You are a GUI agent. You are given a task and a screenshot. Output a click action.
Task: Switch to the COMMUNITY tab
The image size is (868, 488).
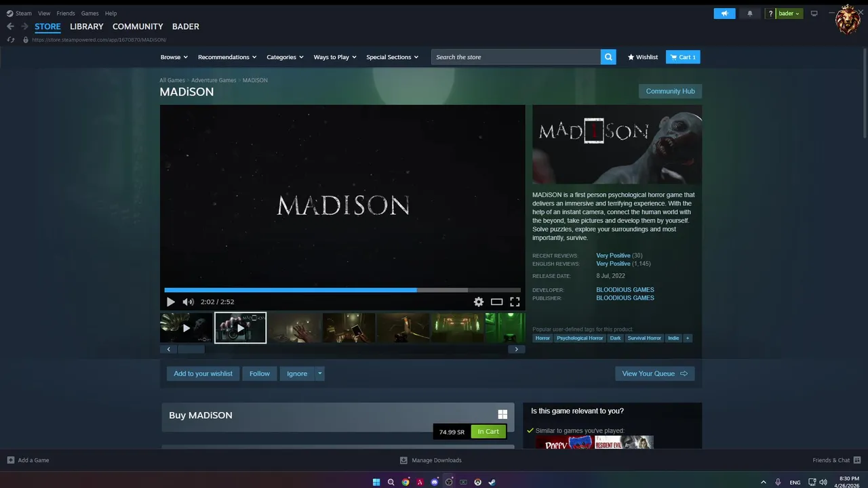138,26
